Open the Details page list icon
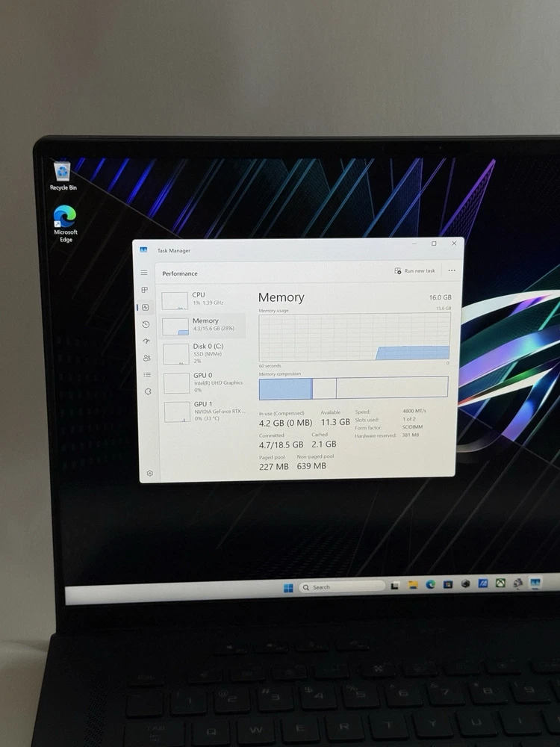560x747 pixels. (147, 374)
